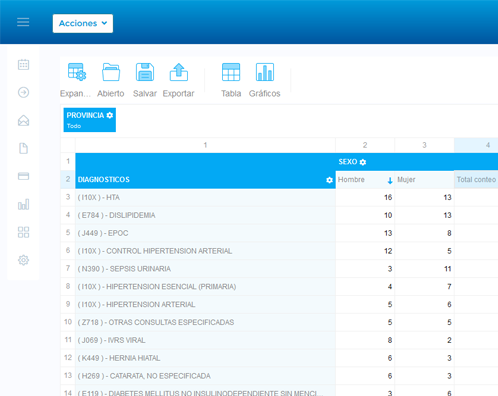Screen dimensions: 498x396
Task: Open the Acciones dropdown
Action: tap(83, 23)
